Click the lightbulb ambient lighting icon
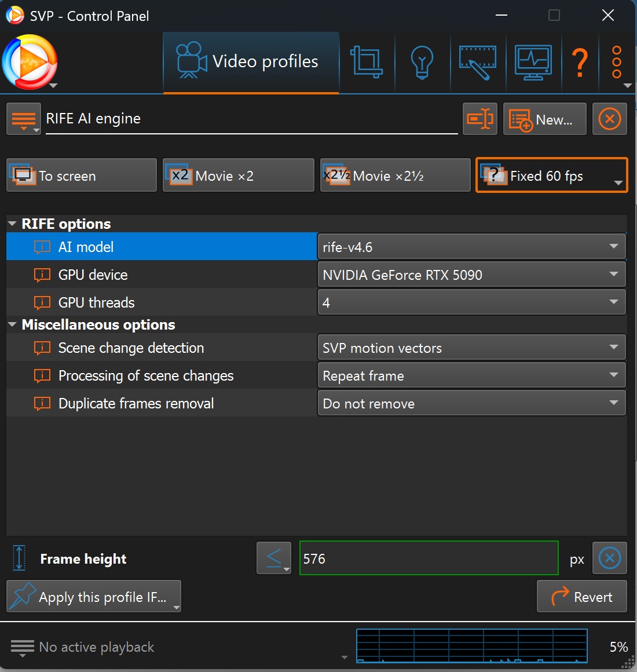This screenshot has height=672, width=637. coord(422,62)
